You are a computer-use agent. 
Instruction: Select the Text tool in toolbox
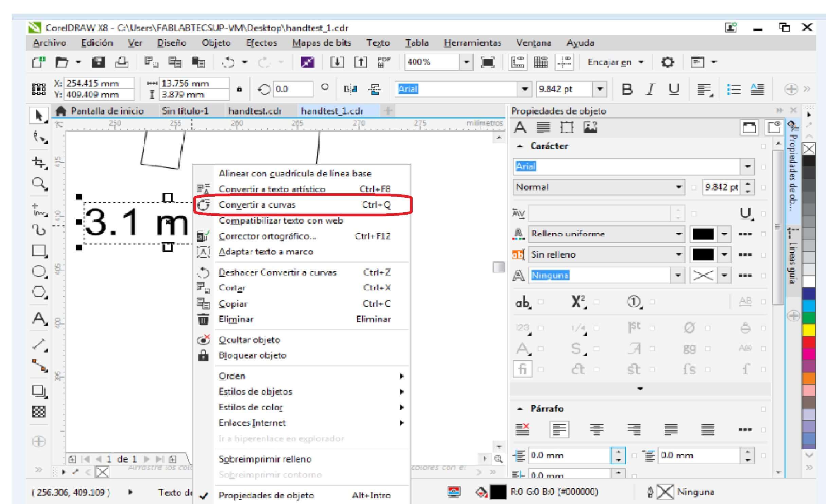click(x=39, y=319)
